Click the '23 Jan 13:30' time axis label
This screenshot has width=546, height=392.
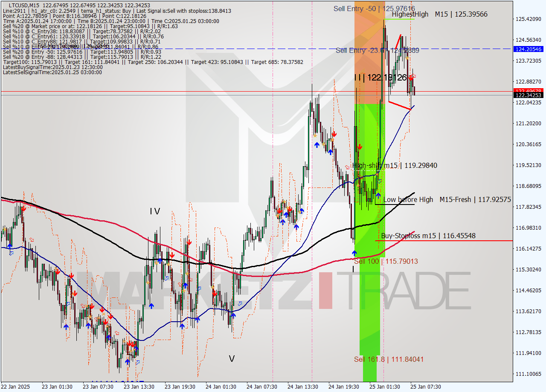click(139, 387)
